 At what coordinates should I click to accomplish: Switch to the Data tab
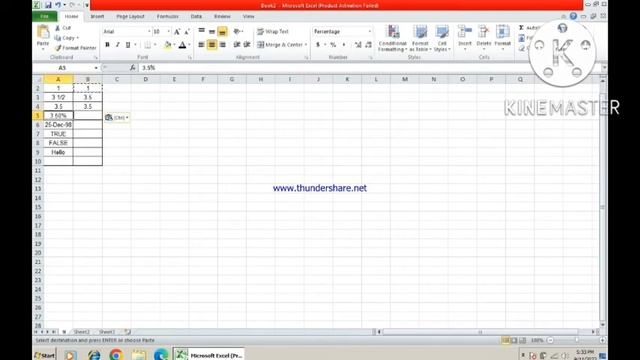pyautogui.click(x=196, y=16)
